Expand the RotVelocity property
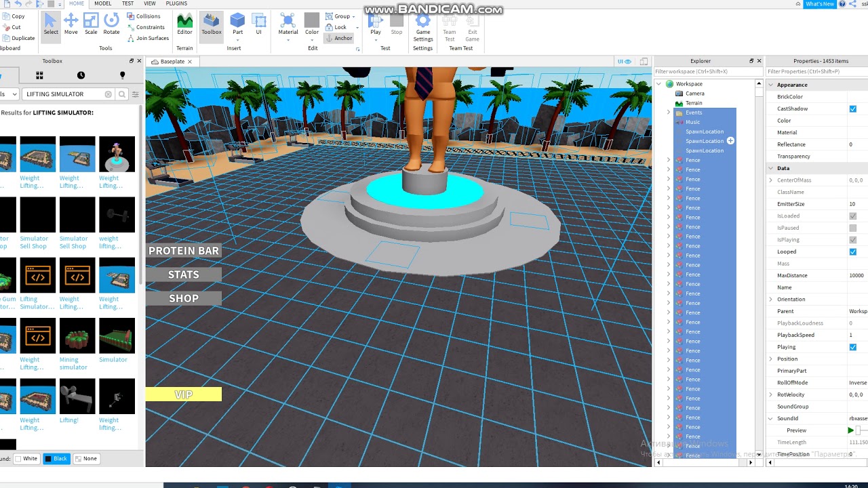868x488 pixels. [770, 394]
